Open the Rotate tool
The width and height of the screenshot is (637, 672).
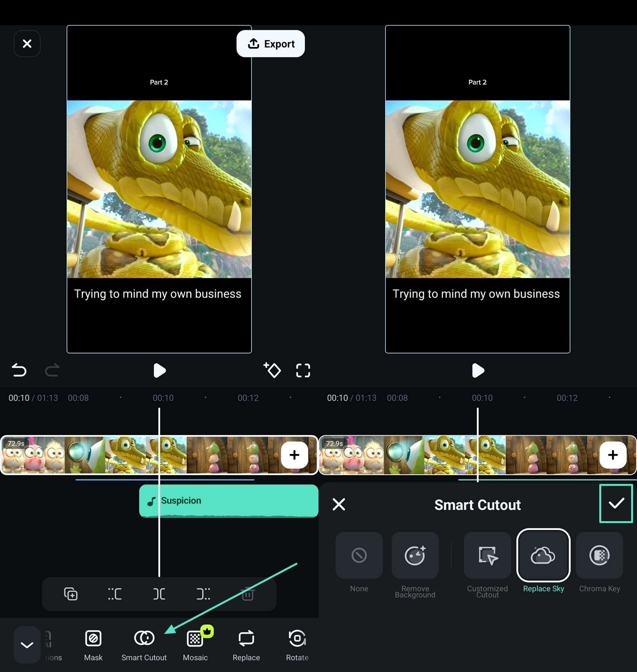click(297, 646)
